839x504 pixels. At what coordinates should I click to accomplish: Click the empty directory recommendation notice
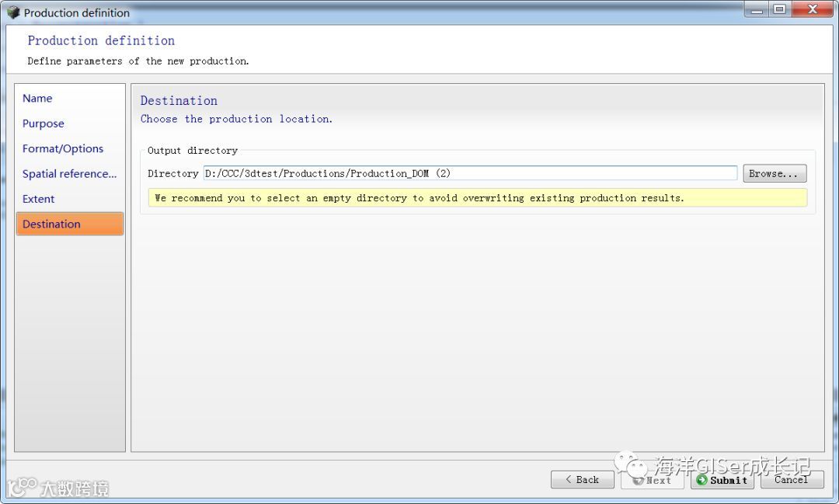tap(477, 198)
